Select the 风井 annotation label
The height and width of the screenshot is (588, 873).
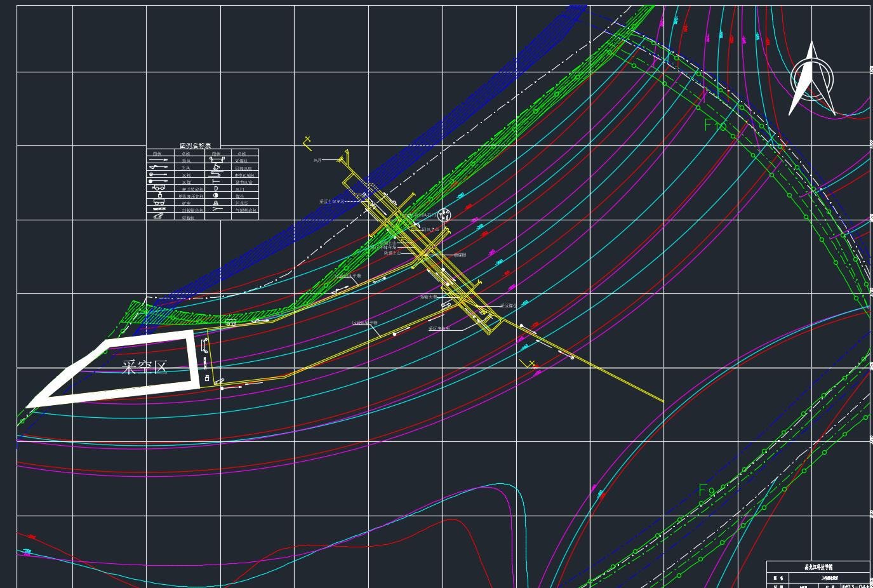[317, 161]
